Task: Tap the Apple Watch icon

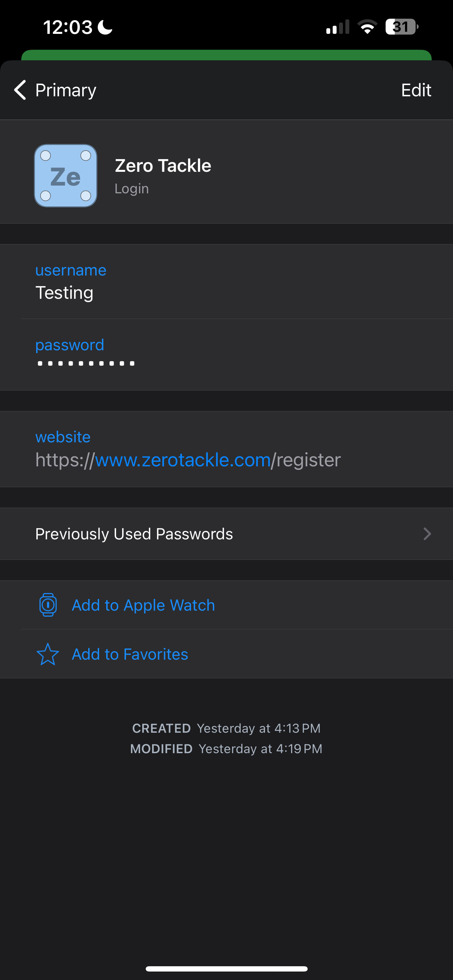Action: click(48, 605)
